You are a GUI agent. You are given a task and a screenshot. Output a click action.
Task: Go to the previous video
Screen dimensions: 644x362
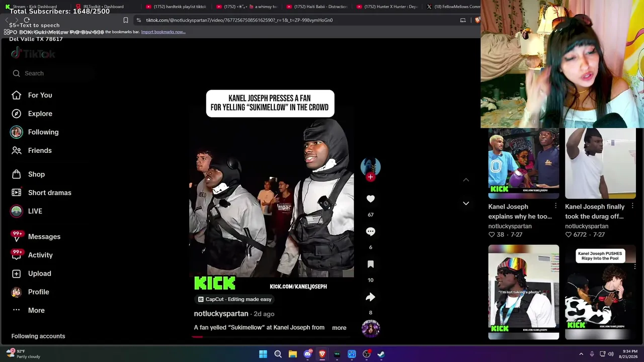click(466, 179)
